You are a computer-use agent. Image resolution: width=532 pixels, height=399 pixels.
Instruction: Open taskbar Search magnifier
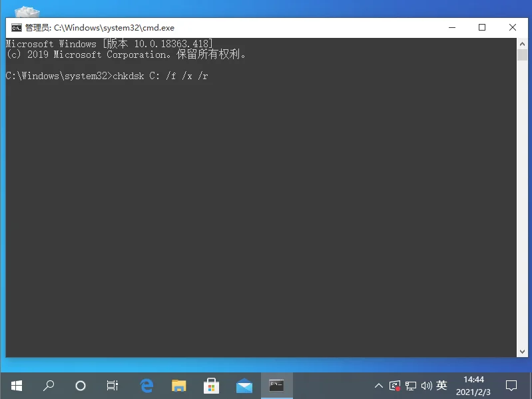point(49,386)
